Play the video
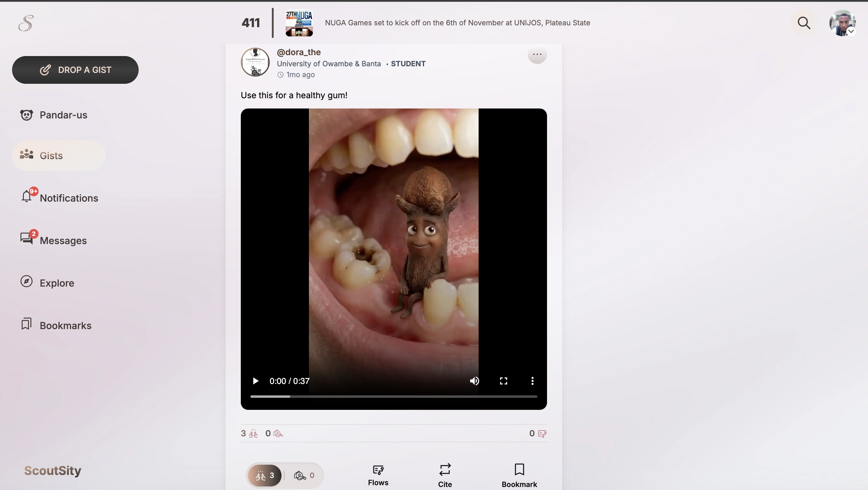The image size is (868, 490). (x=255, y=381)
